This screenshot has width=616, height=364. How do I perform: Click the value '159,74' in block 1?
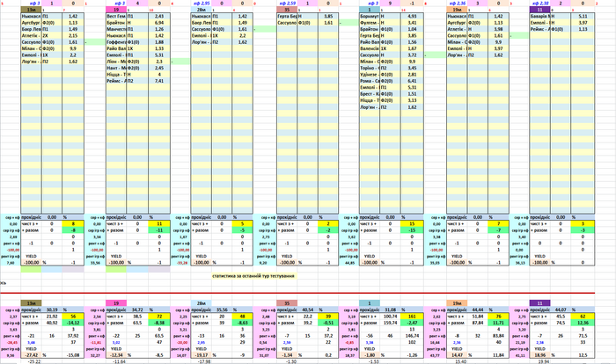[x=391, y=323]
